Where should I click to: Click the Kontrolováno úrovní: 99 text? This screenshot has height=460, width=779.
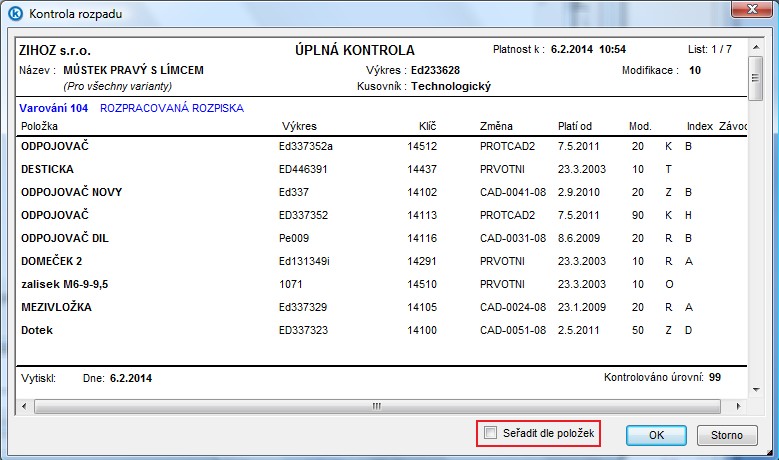(x=662, y=378)
